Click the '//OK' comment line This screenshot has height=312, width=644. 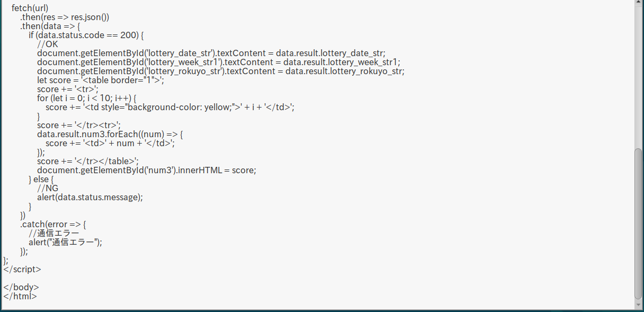coord(48,44)
